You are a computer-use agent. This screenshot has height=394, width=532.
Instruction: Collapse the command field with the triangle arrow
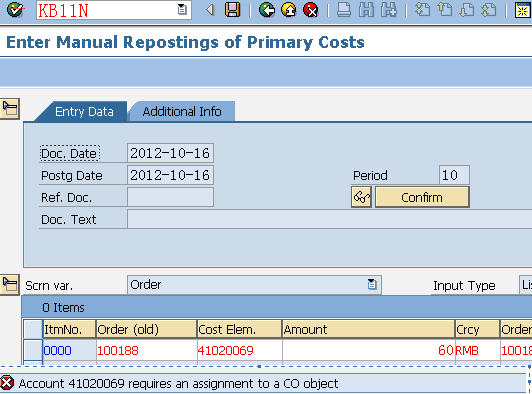tap(210, 10)
